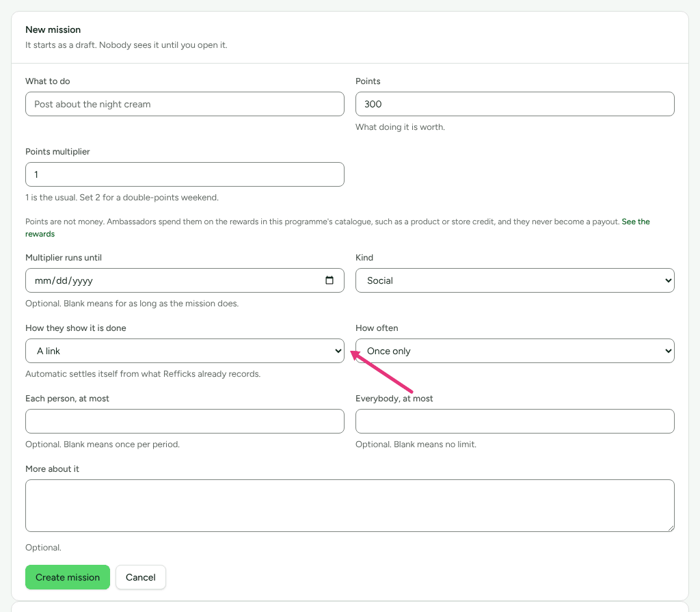Click the 'Blank means no limit' hint
Viewport: 700px width, 612px height.
pos(416,444)
